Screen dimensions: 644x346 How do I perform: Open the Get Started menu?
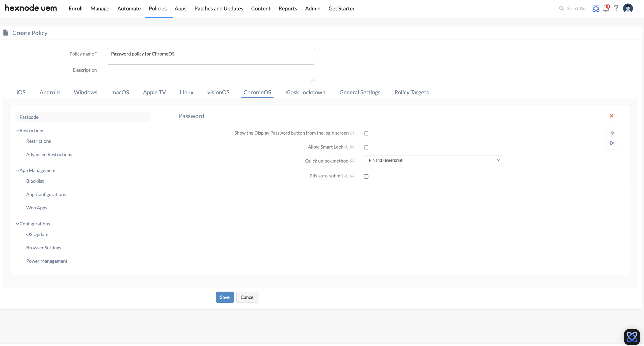(x=342, y=8)
